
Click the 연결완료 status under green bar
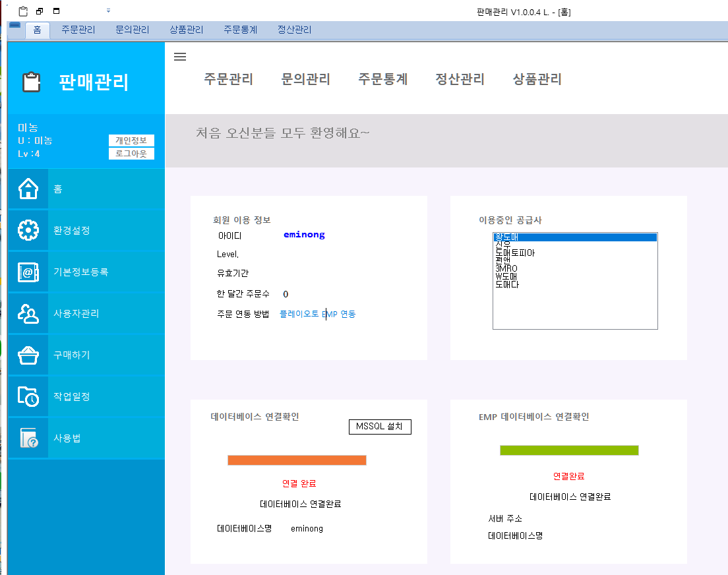click(x=568, y=476)
